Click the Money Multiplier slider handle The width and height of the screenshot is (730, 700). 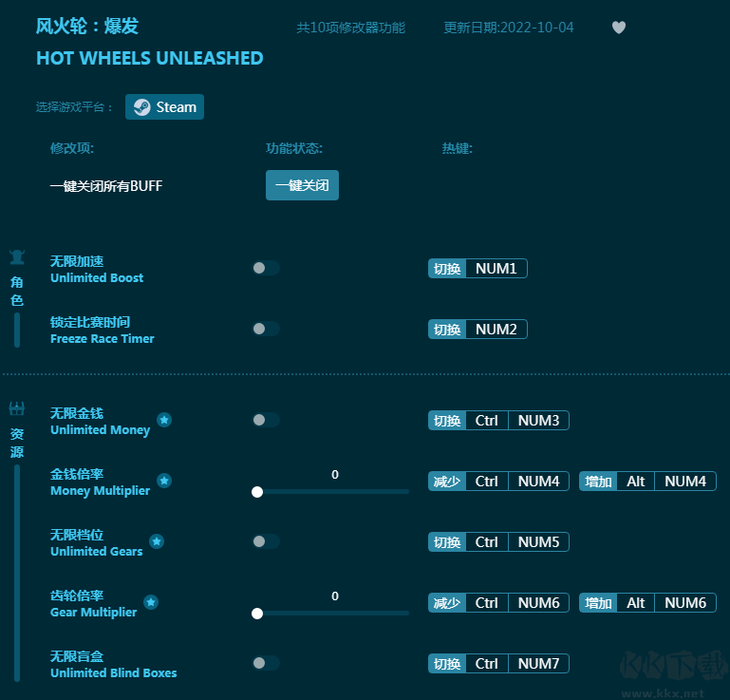pyautogui.click(x=256, y=492)
